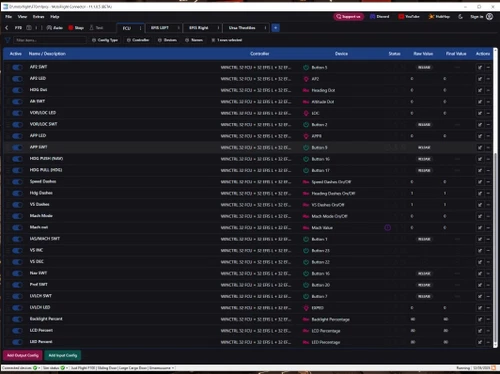
Task: Edit the AP2 SWT config row
Action: [480, 67]
